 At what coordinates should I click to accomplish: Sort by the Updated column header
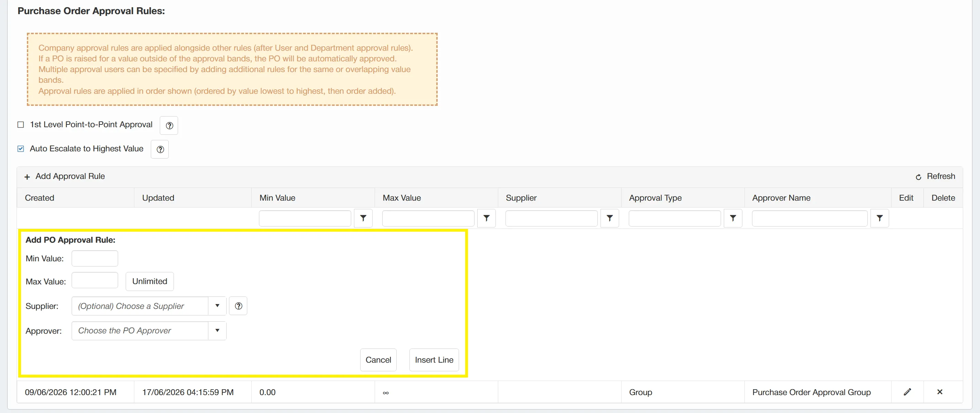point(158,198)
